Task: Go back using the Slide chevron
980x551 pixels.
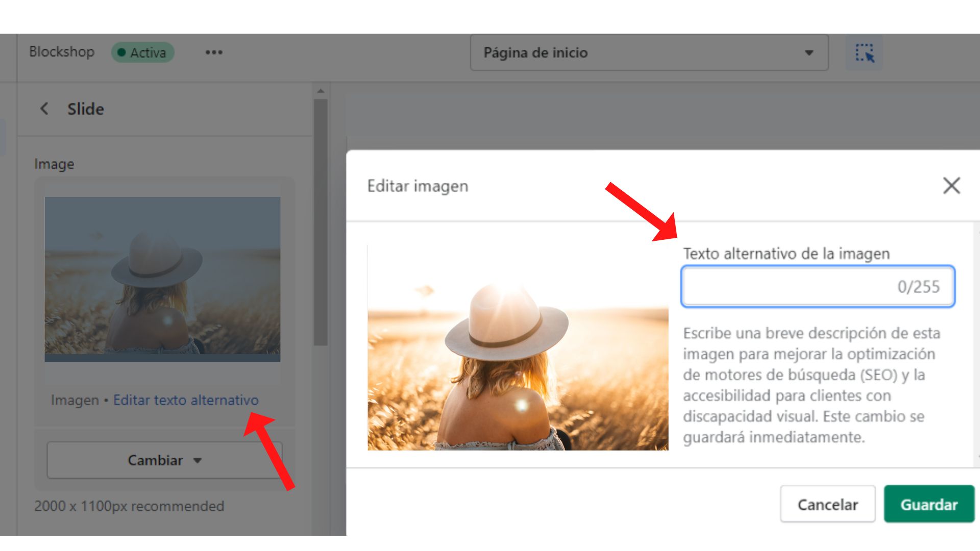Action: click(x=44, y=109)
